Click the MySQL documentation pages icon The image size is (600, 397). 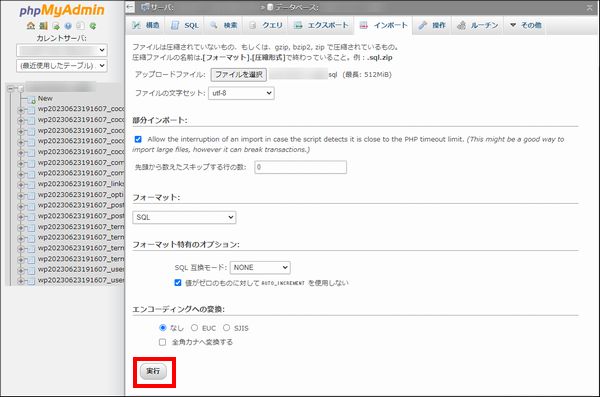pyautogui.click(x=80, y=26)
